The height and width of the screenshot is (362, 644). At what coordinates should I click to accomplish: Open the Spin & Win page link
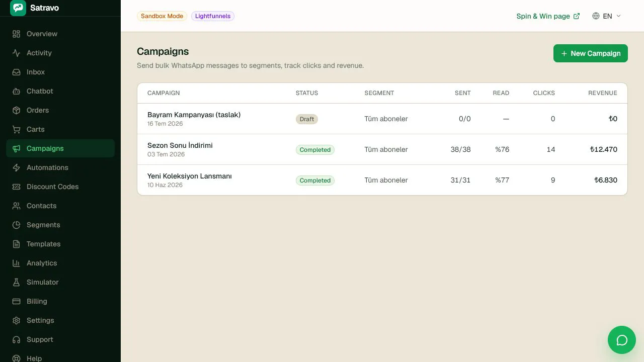[548, 16]
